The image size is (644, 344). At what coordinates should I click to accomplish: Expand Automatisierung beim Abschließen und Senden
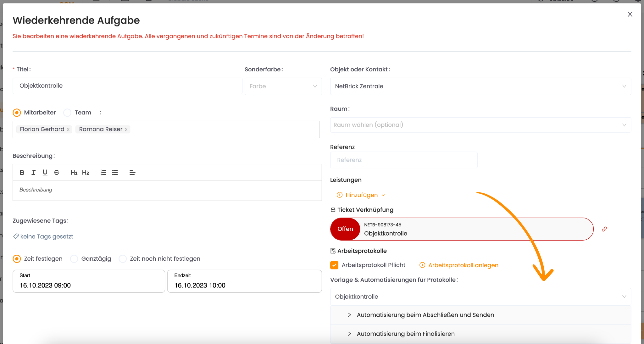point(425,315)
